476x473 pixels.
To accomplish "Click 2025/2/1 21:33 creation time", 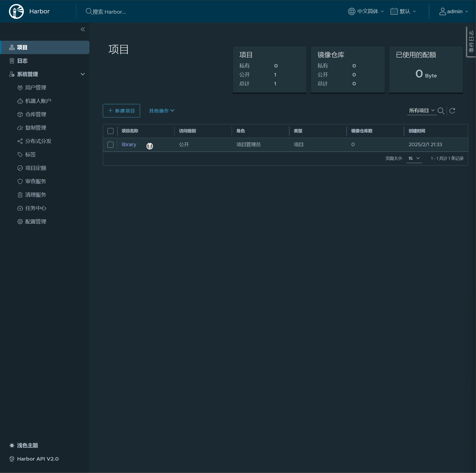I will click(x=425, y=145).
